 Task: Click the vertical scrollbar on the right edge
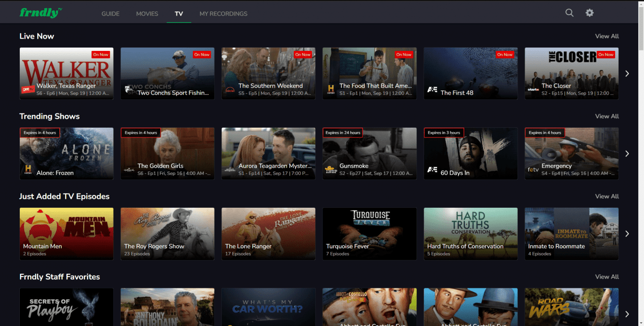coord(641,28)
